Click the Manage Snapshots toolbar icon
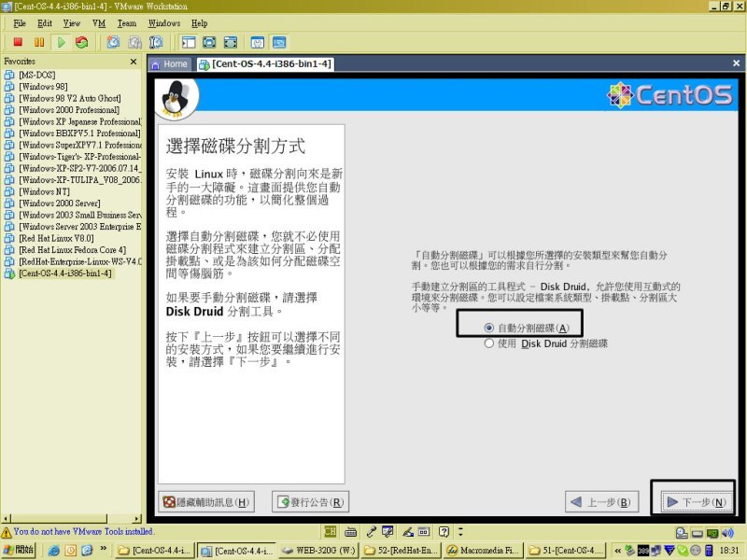The width and height of the screenshot is (747, 560). [156, 42]
